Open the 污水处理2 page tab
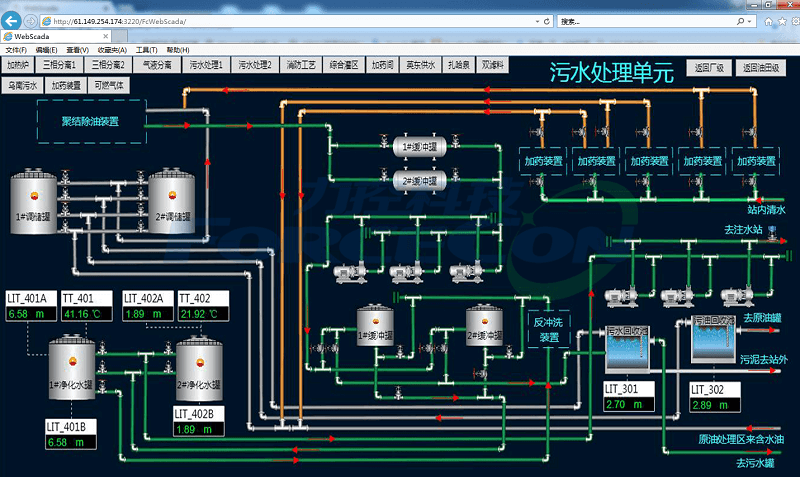 tap(255, 65)
